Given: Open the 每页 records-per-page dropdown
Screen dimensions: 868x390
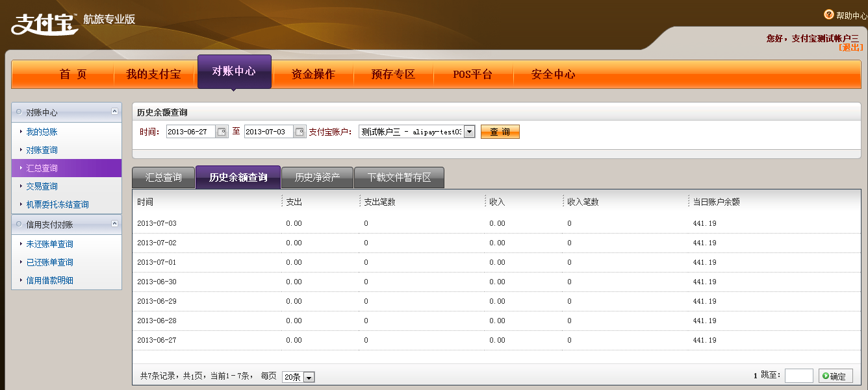Looking at the screenshot, I should [x=309, y=377].
